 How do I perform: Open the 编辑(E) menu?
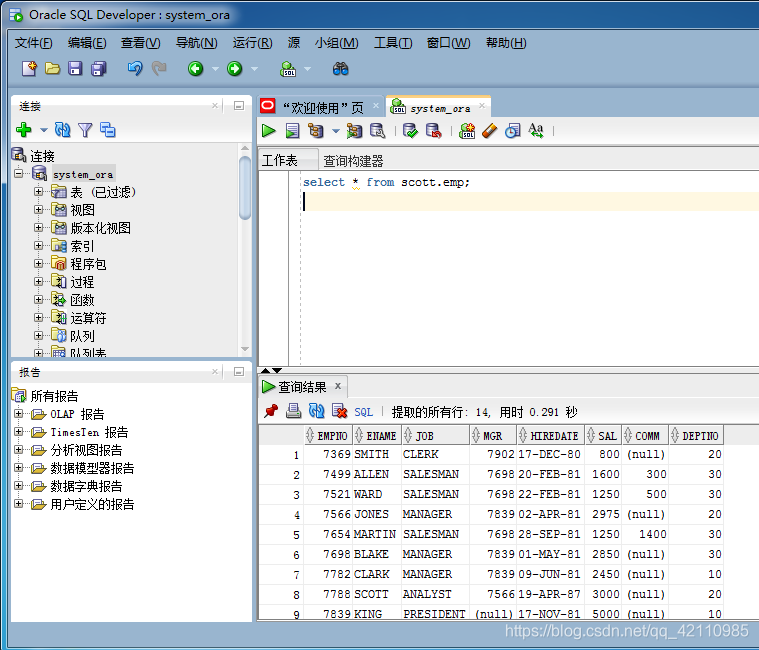coord(87,43)
